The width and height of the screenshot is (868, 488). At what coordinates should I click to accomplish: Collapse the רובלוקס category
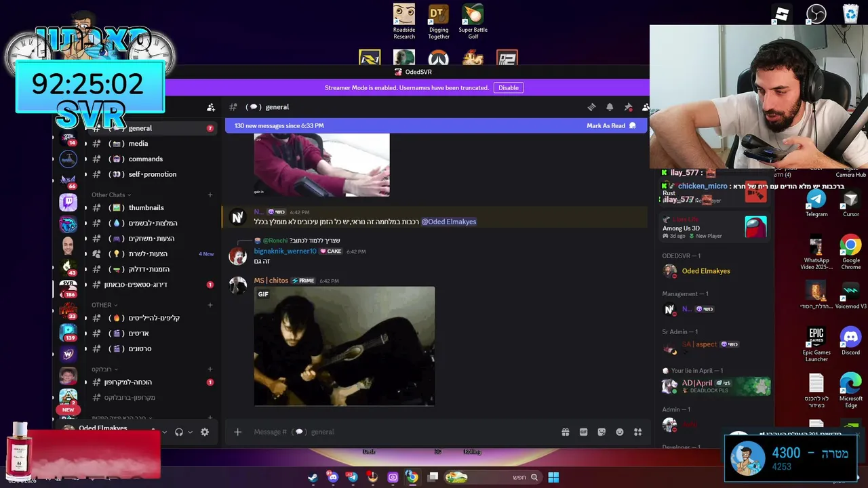click(104, 369)
